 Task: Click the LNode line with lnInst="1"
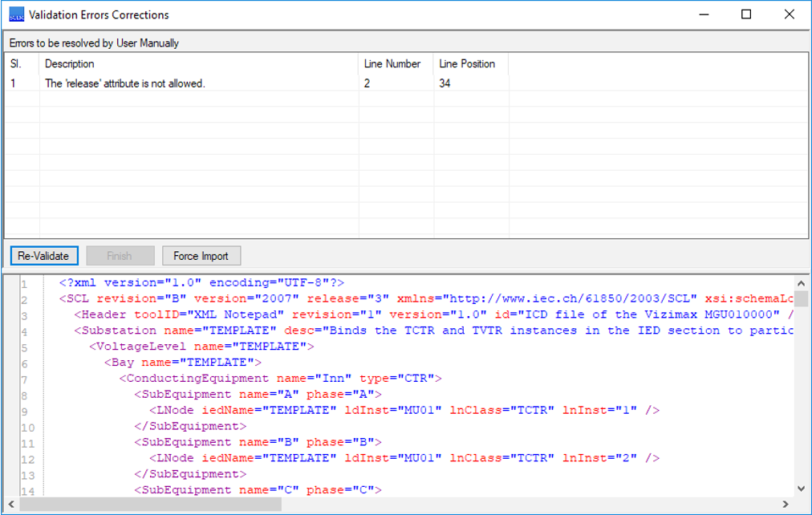pos(404,411)
